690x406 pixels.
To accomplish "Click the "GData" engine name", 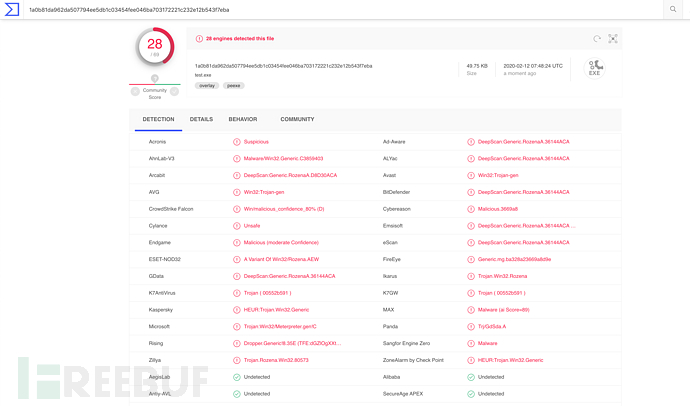I will (156, 276).
